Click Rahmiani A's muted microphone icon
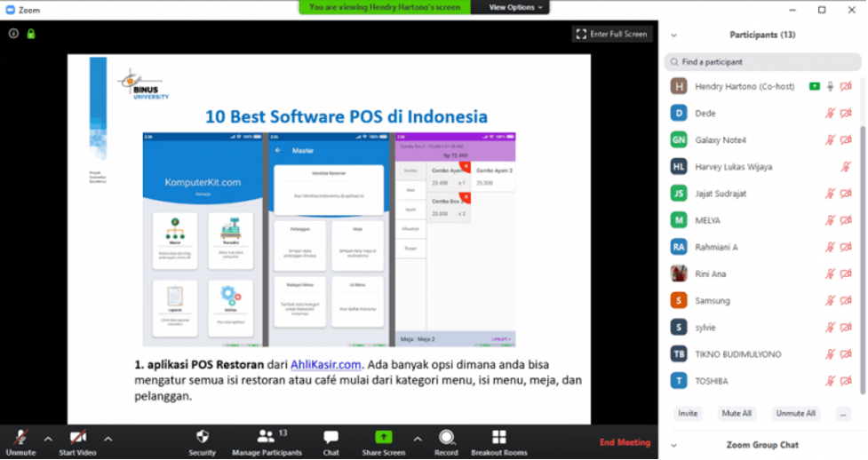 pos(831,247)
